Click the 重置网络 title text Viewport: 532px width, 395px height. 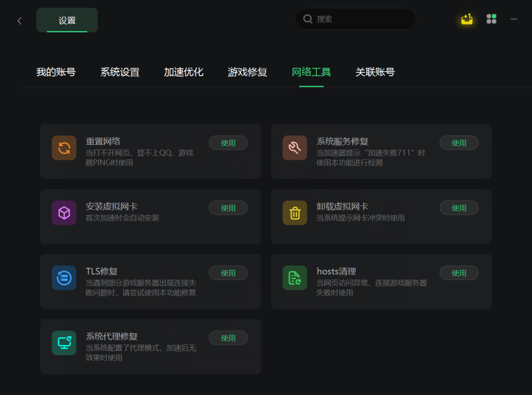pyautogui.click(x=103, y=141)
